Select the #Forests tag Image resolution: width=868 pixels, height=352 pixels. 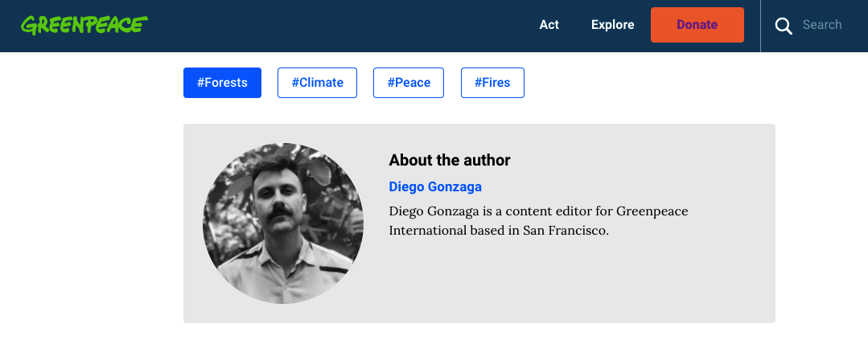tap(222, 83)
